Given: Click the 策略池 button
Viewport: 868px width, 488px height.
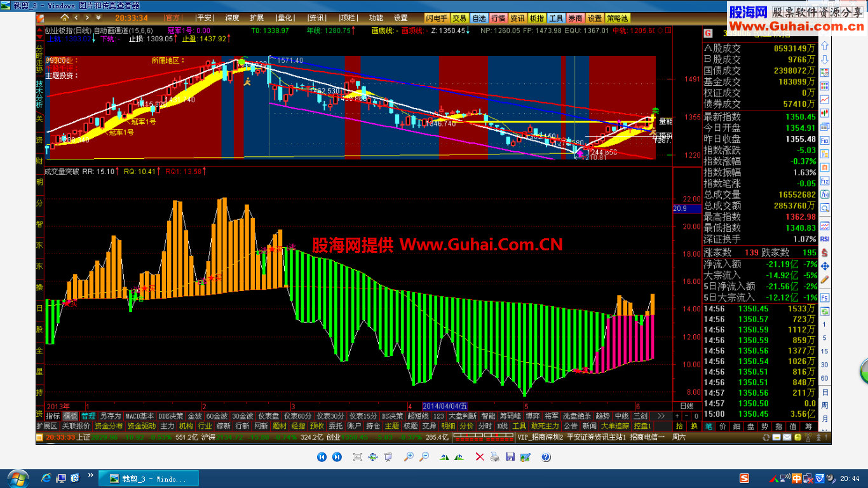Looking at the screenshot, I should [618, 18].
